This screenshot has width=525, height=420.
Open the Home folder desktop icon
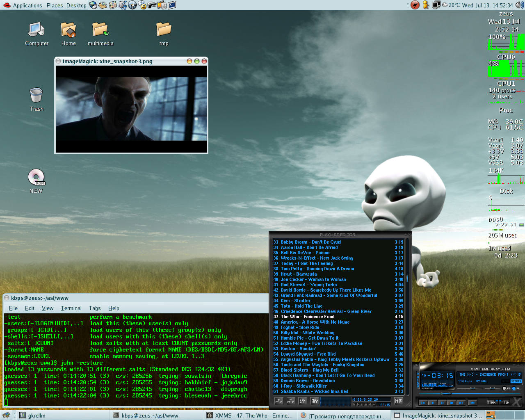coord(68,34)
